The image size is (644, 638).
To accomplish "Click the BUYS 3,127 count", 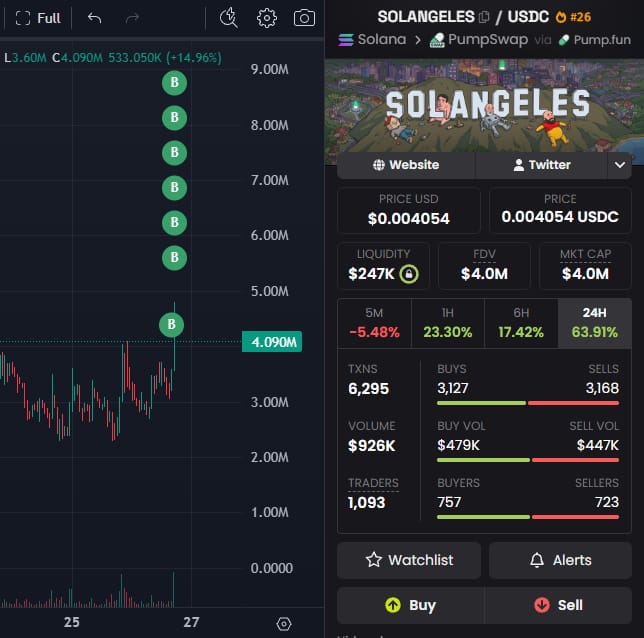I will tap(453, 388).
